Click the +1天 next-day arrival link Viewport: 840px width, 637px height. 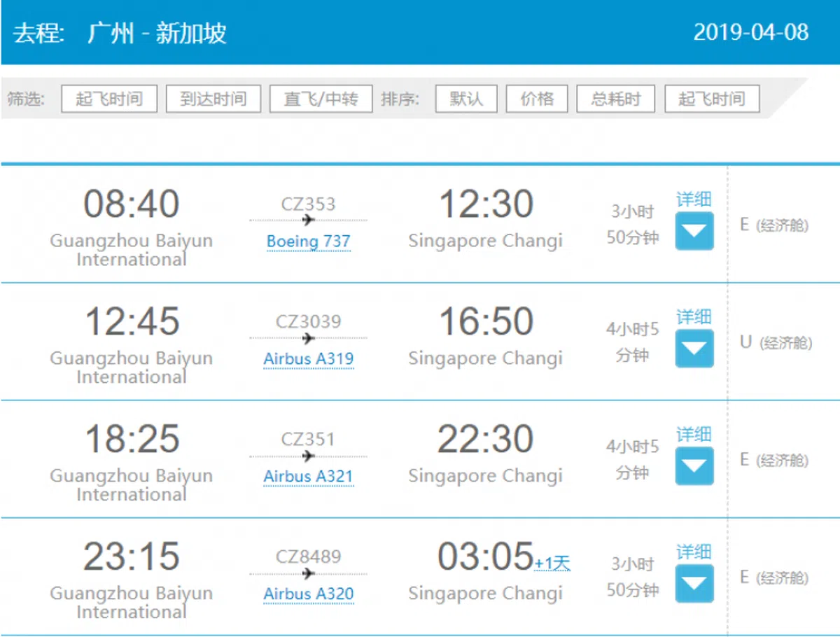click(552, 563)
